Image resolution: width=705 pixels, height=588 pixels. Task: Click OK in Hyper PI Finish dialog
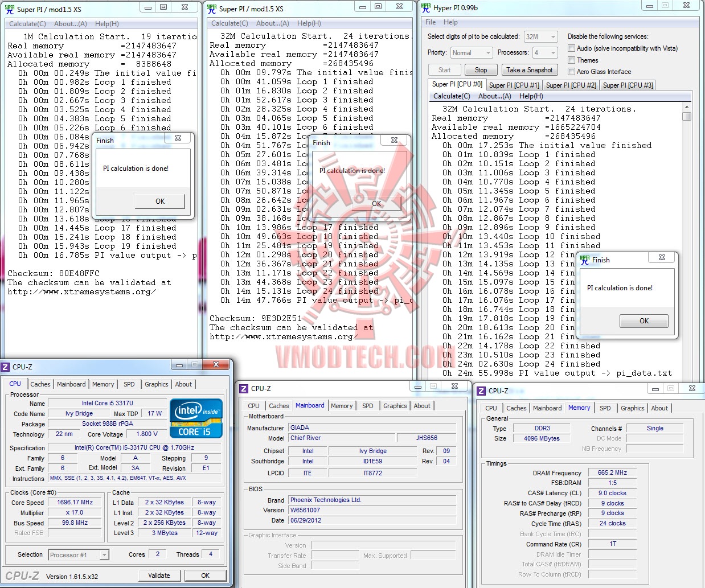pyautogui.click(x=644, y=321)
